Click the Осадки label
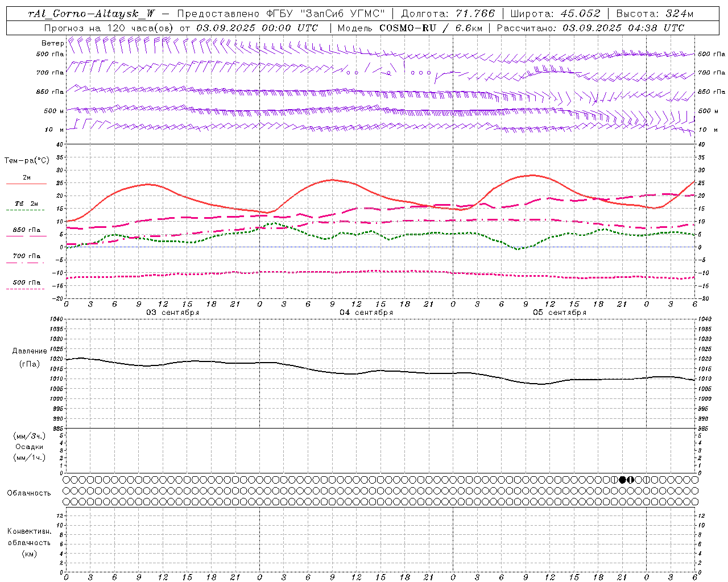Screen dimensions: 728x582 click(30, 447)
